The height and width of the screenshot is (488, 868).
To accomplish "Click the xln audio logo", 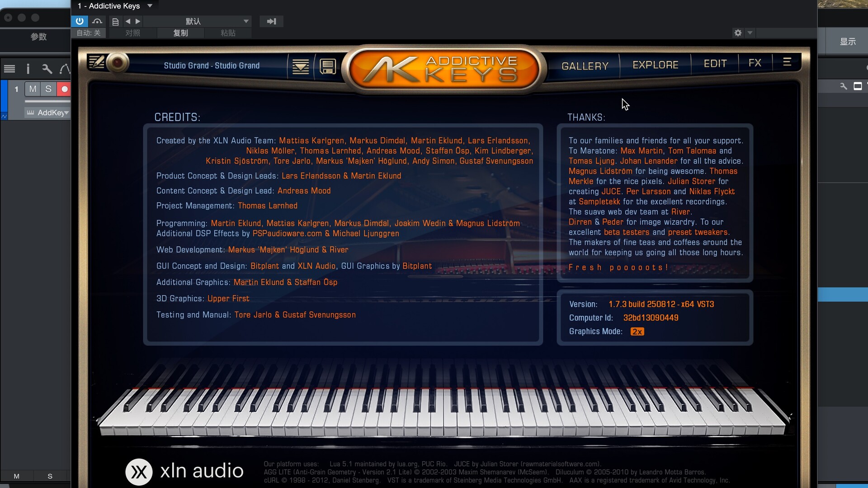I will (x=184, y=471).
